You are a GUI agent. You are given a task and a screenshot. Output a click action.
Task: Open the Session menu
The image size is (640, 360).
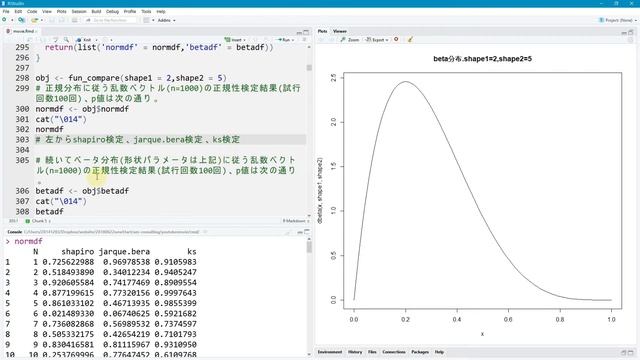pos(79,11)
